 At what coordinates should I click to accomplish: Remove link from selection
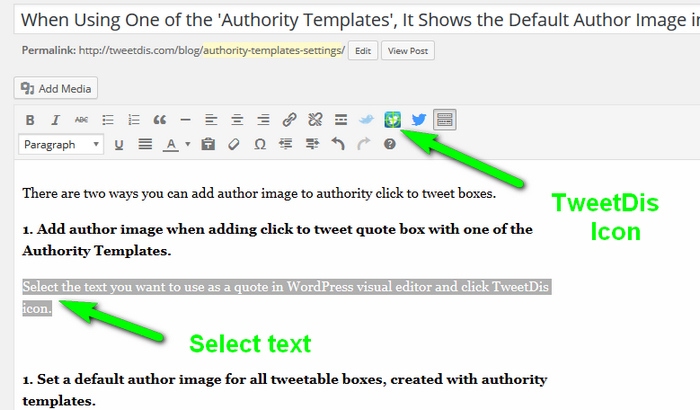pos(315,120)
